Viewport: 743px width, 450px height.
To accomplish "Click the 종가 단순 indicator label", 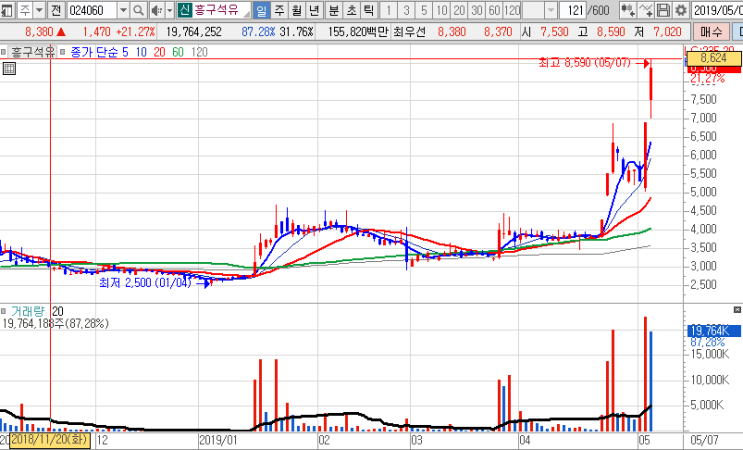I will 94,52.
